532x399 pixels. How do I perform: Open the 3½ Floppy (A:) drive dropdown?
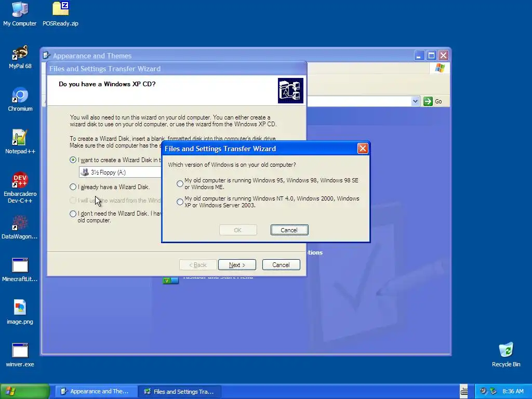(x=120, y=172)
